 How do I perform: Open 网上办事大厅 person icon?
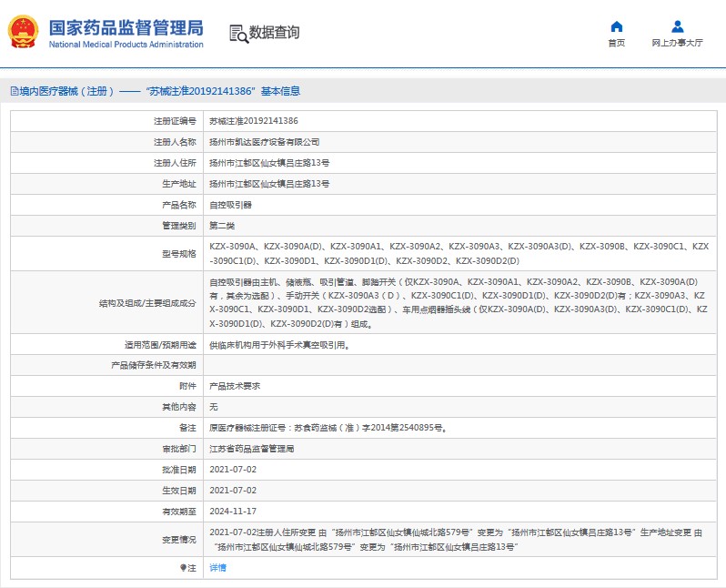(x=677, y=26)
